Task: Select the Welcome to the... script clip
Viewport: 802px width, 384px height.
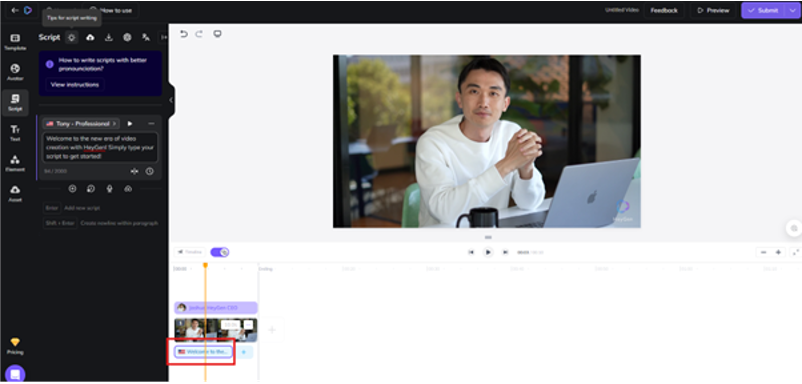Action: [203, 352]
